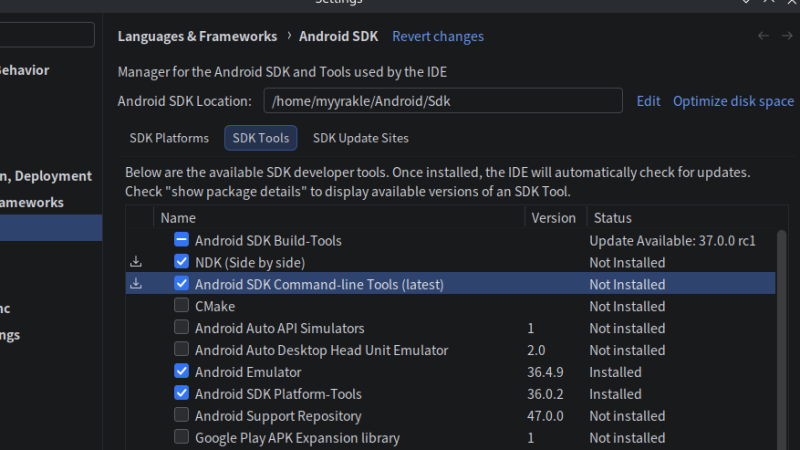Click the Android SDK Location field
Screen dimensions: 800x450
tap(442, 101)
